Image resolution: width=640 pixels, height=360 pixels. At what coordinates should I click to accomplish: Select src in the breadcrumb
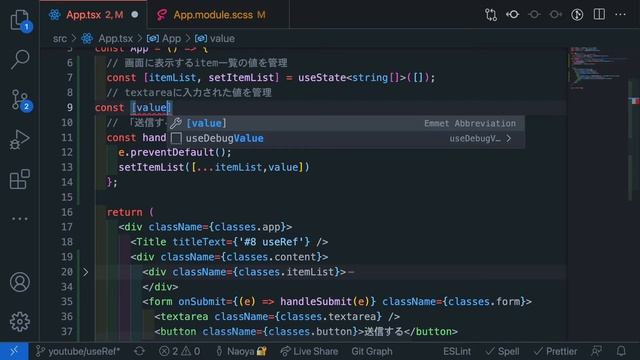coord(60,39)
